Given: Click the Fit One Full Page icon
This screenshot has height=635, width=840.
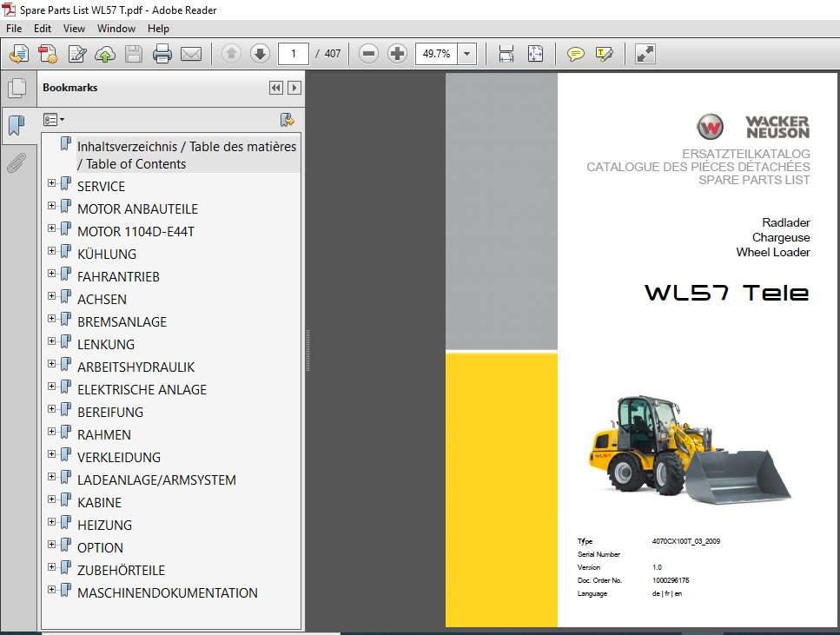Looking at the screenshot, I should 535,54.
